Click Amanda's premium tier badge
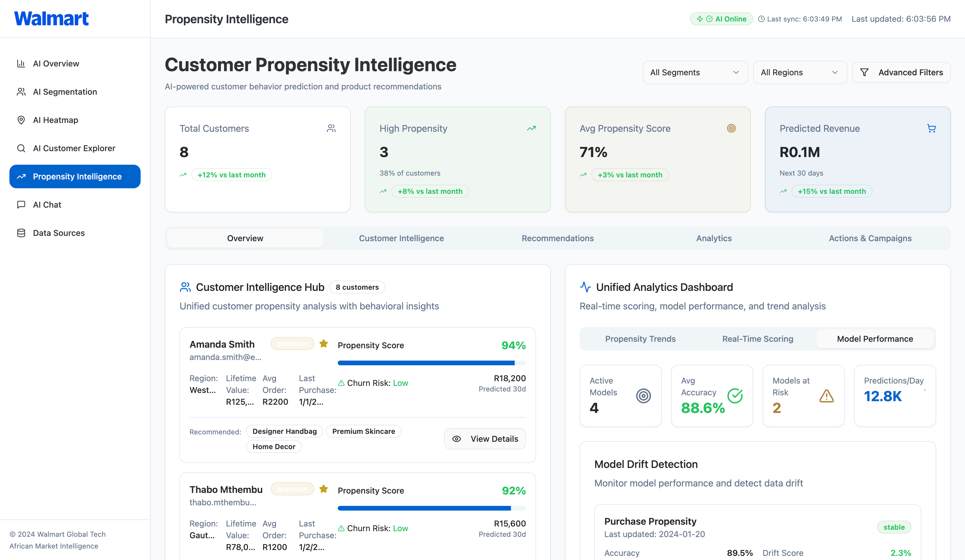Image resolution: width=965 pixels, height=560 pixels. [292, 343]
